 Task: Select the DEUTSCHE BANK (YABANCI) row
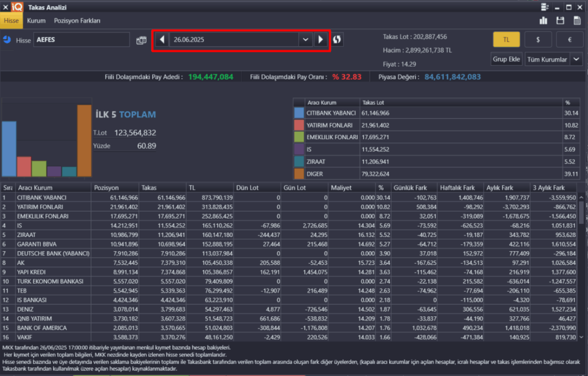coord(289,254)
